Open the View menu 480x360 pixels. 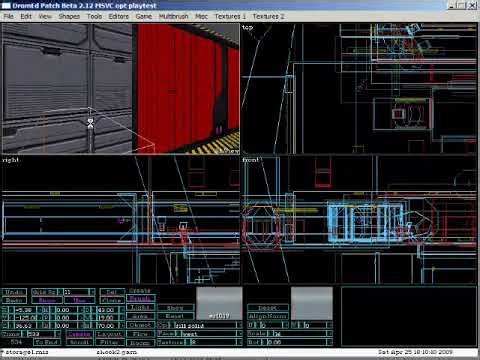coord(45,16)
